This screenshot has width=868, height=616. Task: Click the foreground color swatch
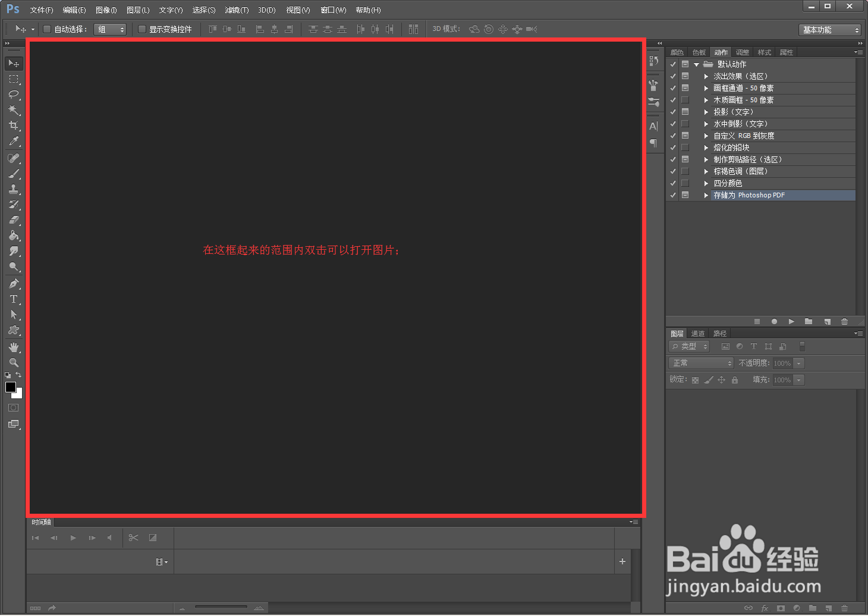pos(11,387)
